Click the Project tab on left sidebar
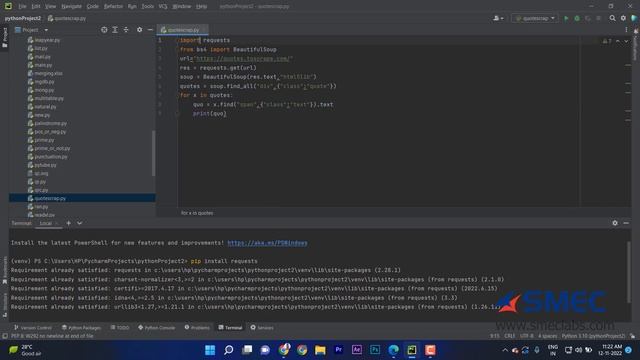This screenshot has height=360, width=640. pyautogui.click(x=4, y=37)
